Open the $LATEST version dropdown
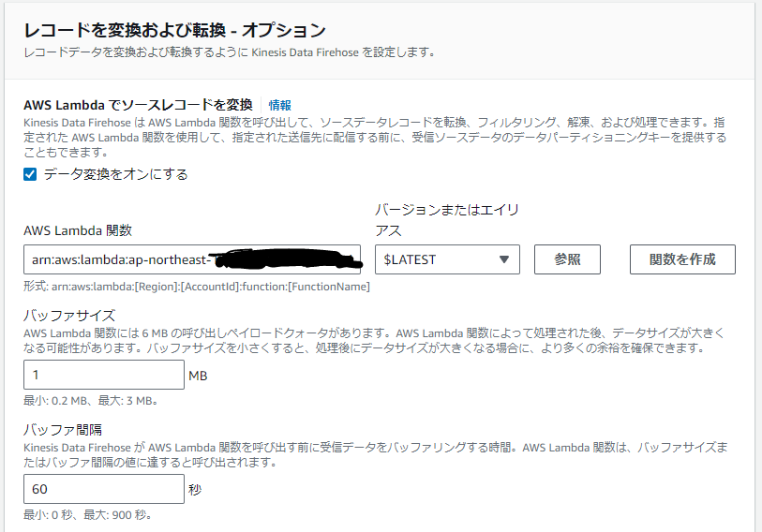The width and height of the screenshot is (762, 532). coord(447,259)
